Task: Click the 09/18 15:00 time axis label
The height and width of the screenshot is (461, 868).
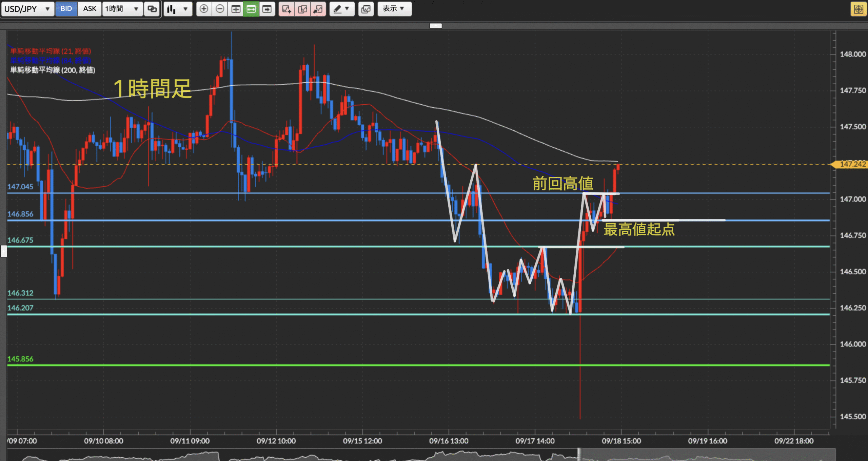Action: [x=621, y=441]
